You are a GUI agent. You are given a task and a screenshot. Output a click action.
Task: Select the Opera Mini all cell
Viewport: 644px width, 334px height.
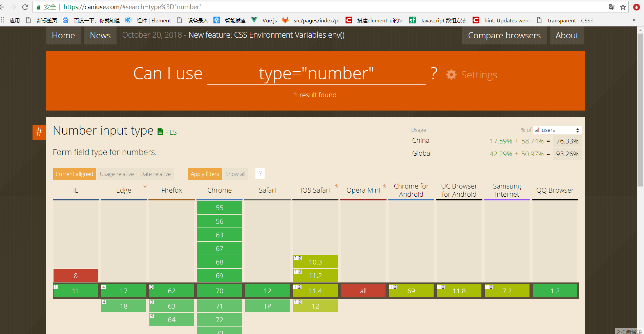pyautogui.click(x=363, y=291)
